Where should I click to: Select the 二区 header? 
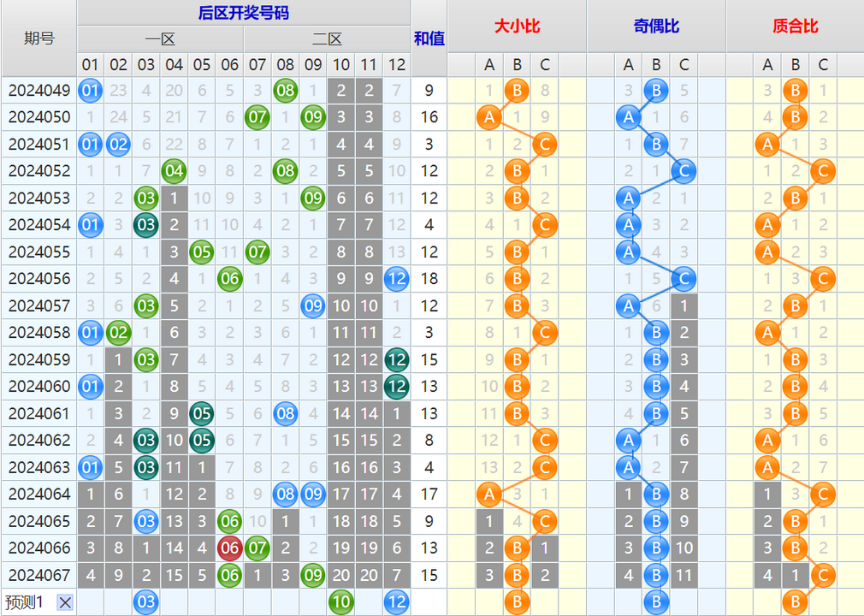coord(328,39)
